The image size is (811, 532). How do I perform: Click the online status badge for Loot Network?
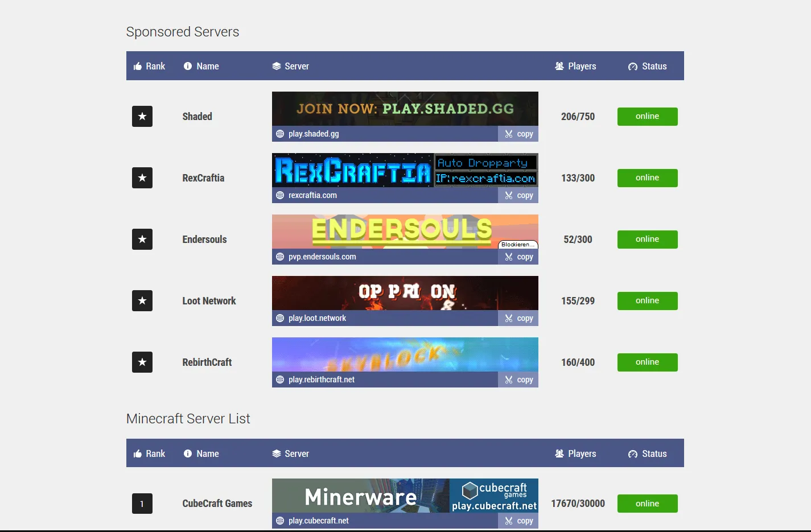point(648,301)
